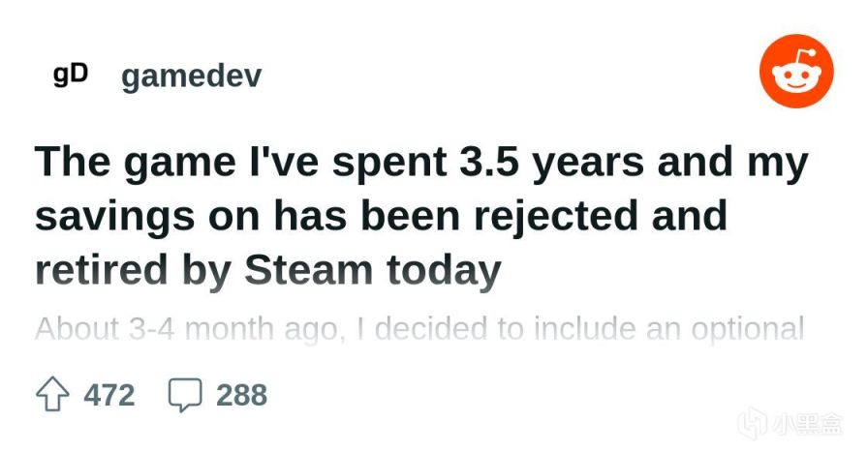Open the gamedev subreddit link

(x=191, y=76)
